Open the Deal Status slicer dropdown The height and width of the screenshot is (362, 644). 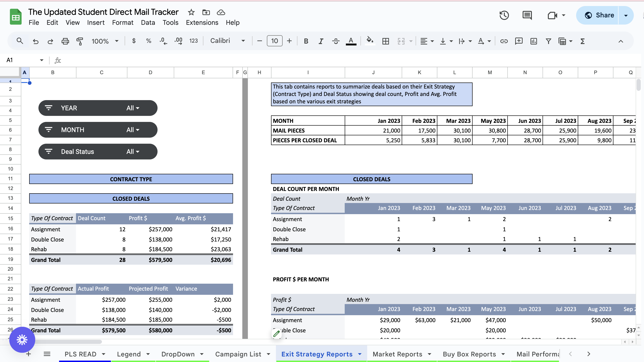(133, 152)
